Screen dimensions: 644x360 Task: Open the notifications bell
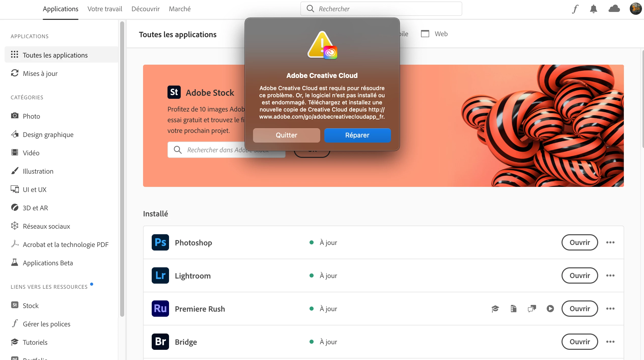coord(593,9)
